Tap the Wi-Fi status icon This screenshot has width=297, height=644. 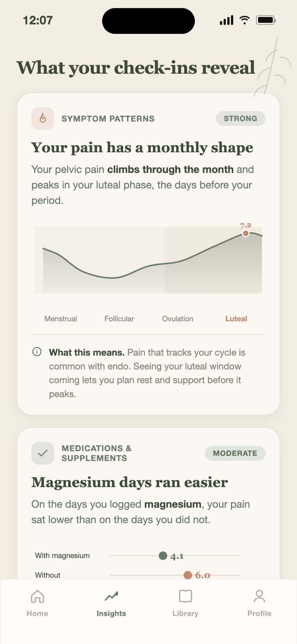245,20
